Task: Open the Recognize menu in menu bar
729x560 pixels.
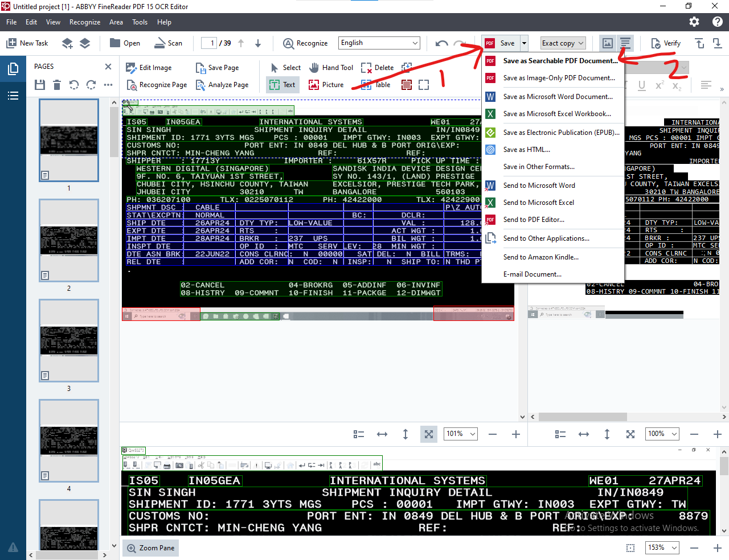Action: [85, 22]
